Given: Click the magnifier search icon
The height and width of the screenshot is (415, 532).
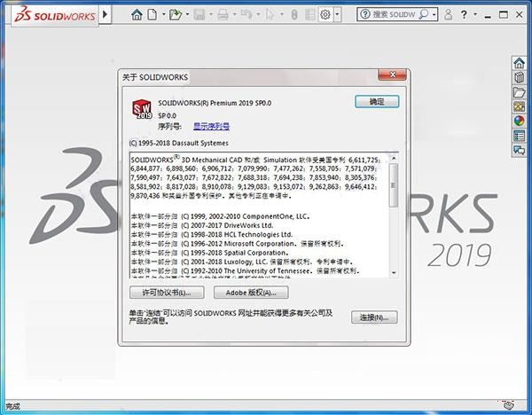Looking at the screenshot, I should click(424, 14).
